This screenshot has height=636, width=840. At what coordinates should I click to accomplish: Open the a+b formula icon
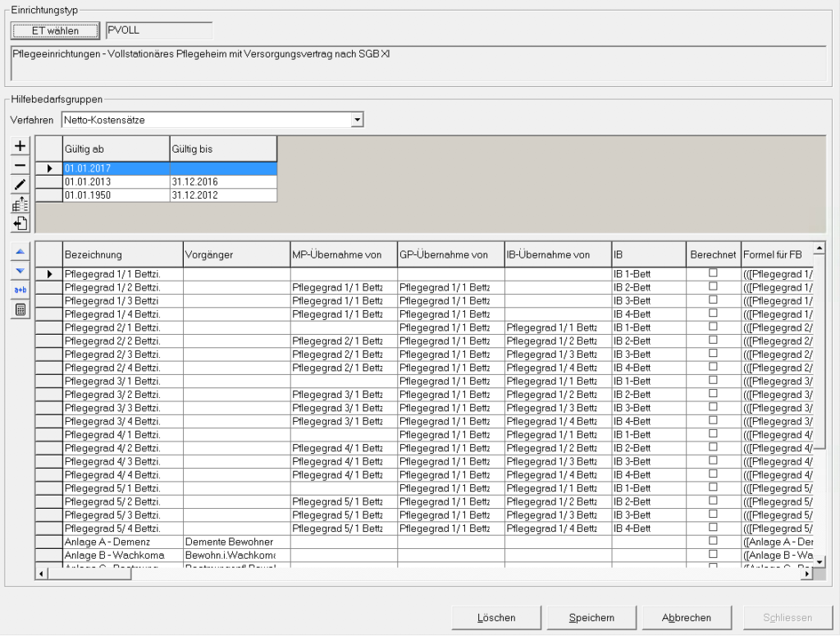coord(21,290)
